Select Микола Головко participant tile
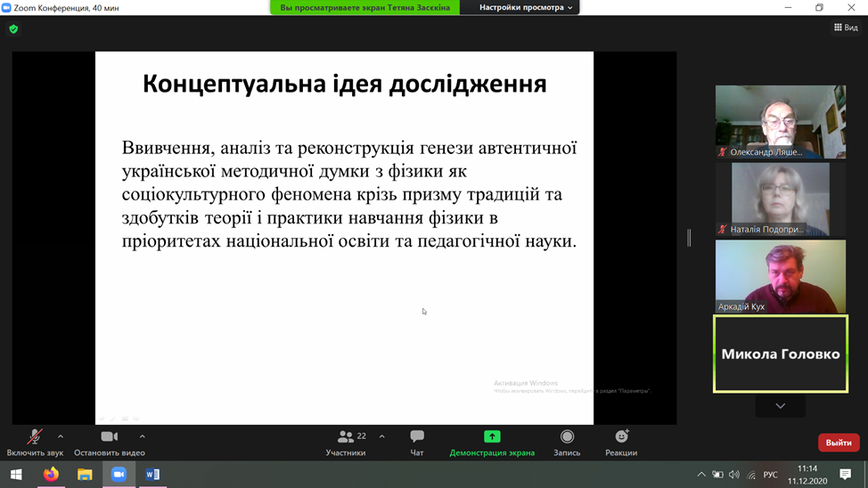 click(781, 354)
